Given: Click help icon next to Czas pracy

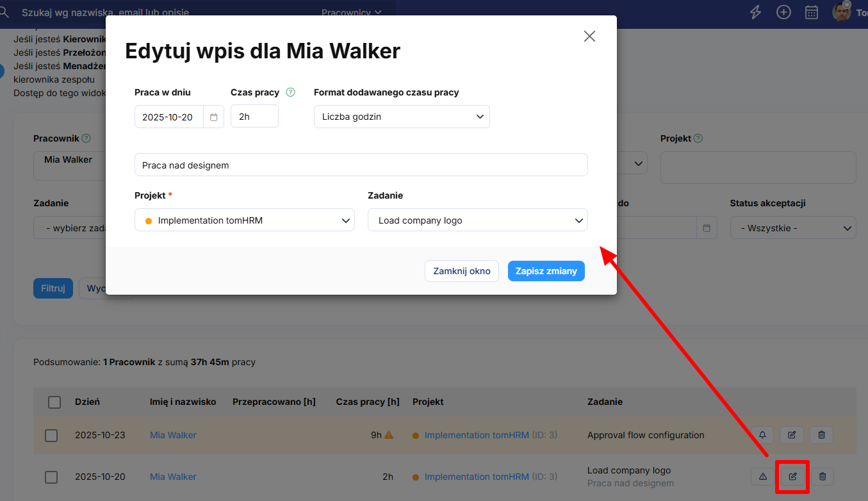Looking at the screenshot, I should pyautogui.click(x=290, y=92).
